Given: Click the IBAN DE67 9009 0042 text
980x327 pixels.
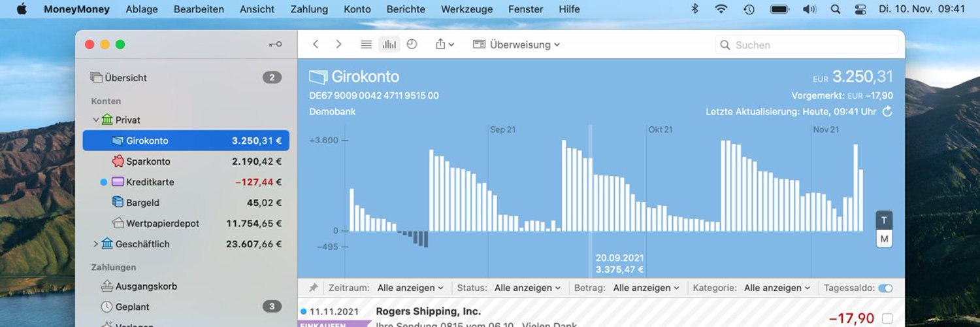Looking at the screenshot, I should pos(374,95).
